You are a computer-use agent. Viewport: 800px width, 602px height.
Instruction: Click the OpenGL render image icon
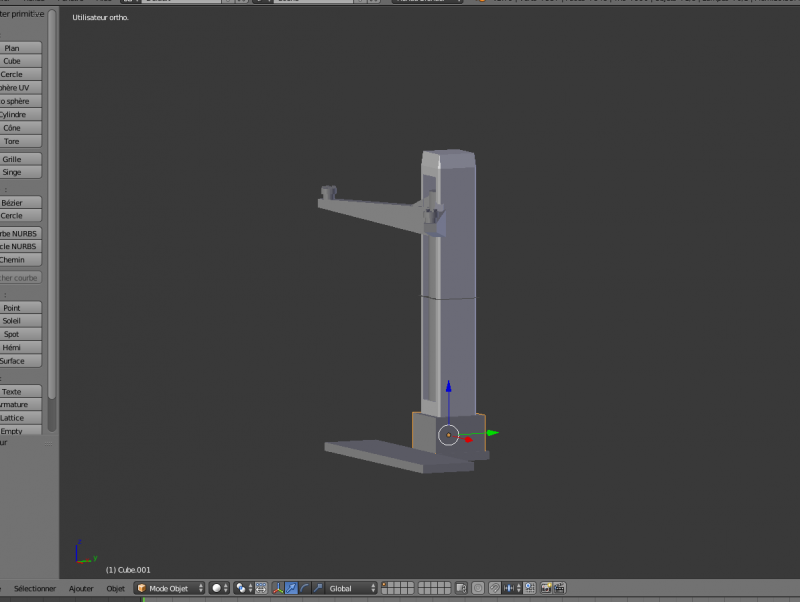[x=546, y=588]
